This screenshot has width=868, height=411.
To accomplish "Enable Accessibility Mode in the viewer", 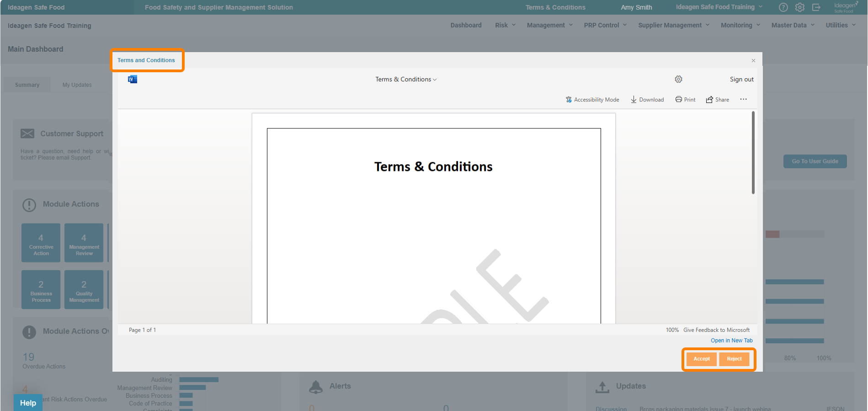I will 592,100.
